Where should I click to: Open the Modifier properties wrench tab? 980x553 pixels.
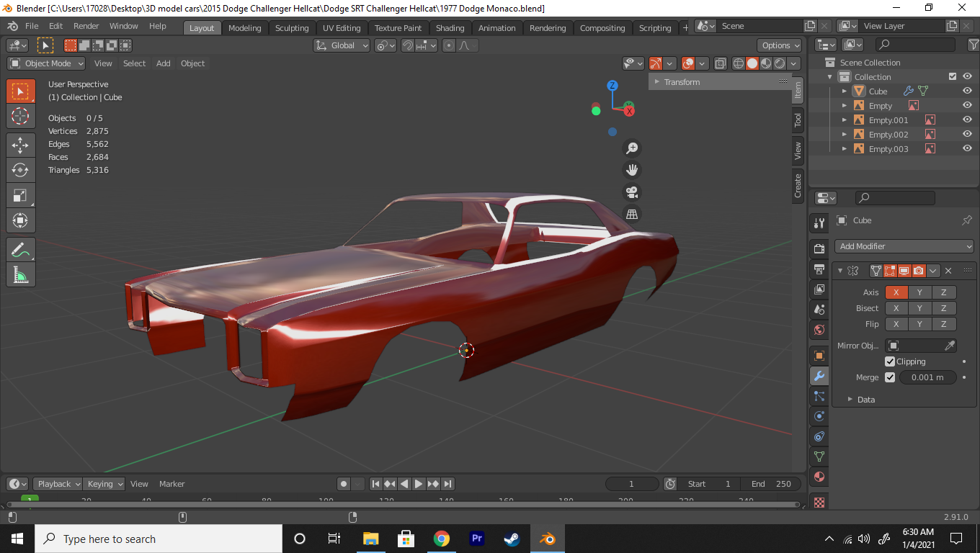(819, 376)
